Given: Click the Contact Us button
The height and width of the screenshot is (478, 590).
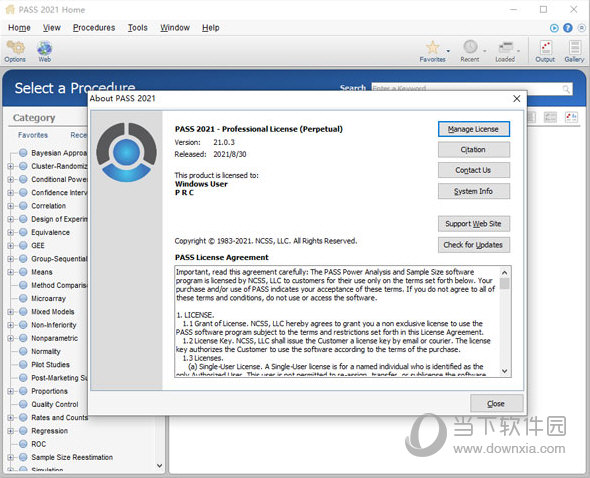Looking at the screenshot, I should tap(474, 170).
